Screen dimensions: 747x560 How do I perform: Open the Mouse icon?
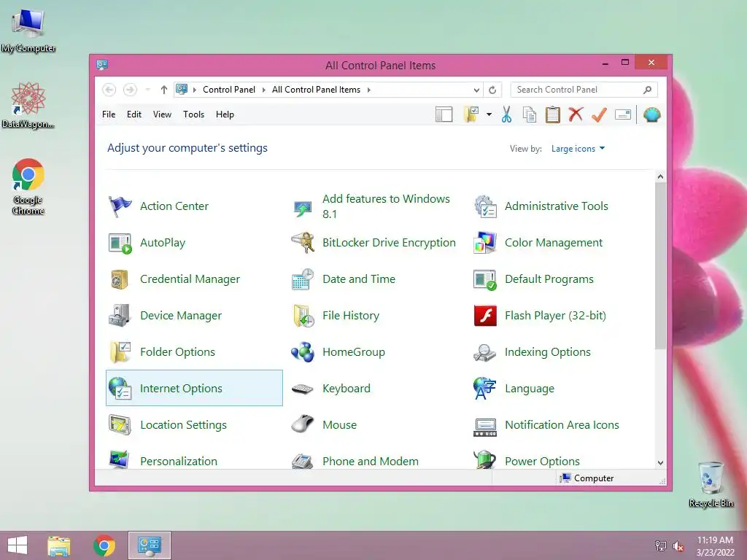click(303, 424)
